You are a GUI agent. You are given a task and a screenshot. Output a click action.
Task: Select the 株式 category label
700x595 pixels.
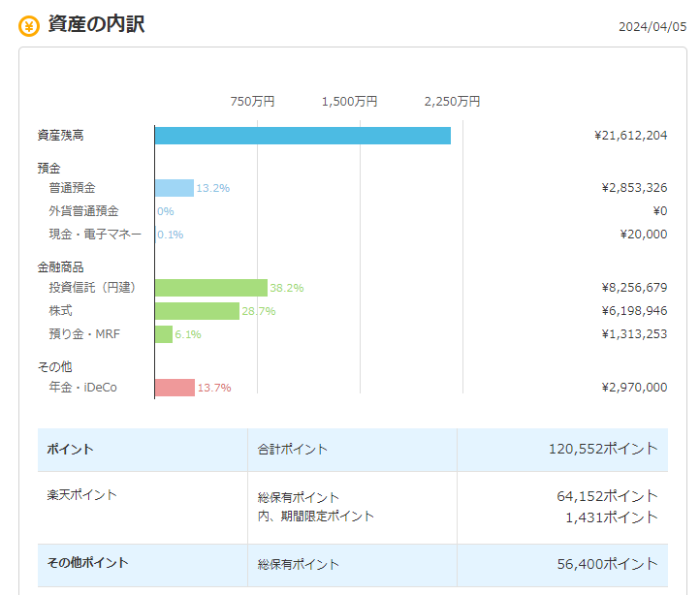(x=60, y=311)
